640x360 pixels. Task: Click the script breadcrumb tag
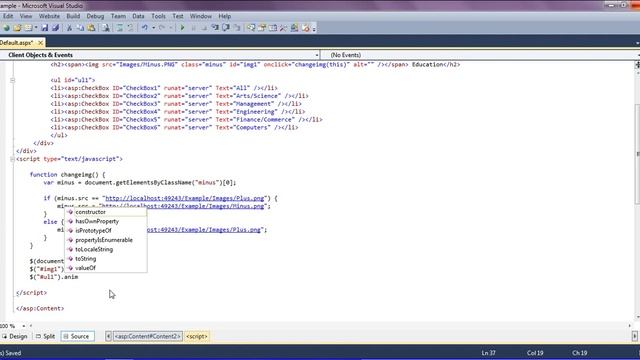coord(197,336)
